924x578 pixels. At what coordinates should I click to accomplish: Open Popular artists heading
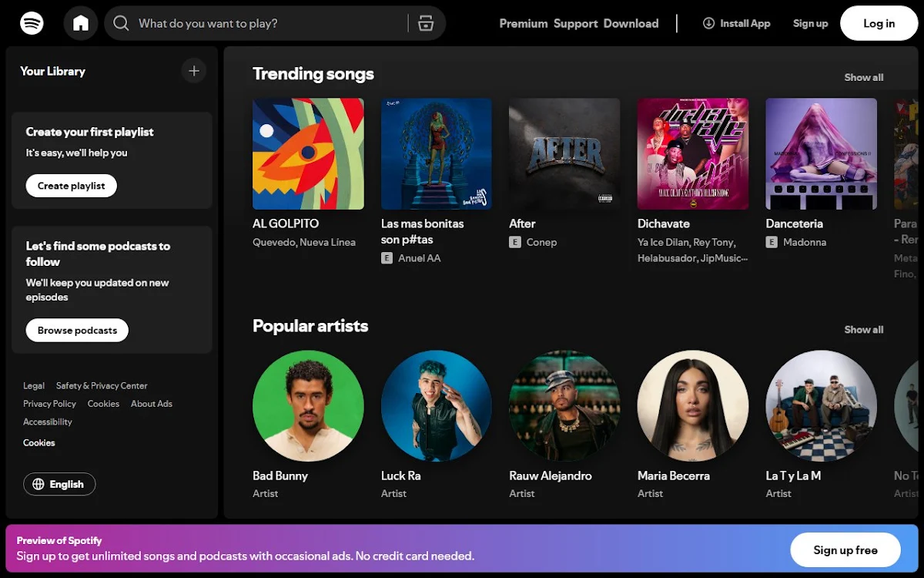[x=310, y=326]
